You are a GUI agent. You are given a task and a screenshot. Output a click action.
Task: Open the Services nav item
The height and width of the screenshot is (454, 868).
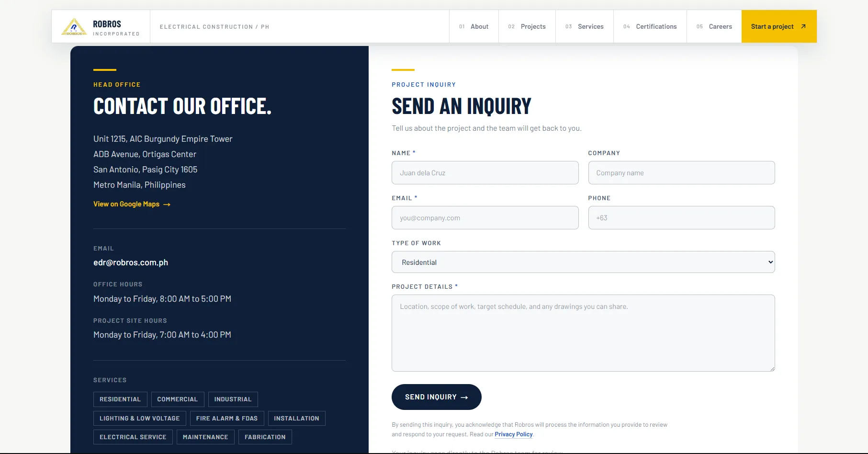pyautogui.click(x=585, y=26)
